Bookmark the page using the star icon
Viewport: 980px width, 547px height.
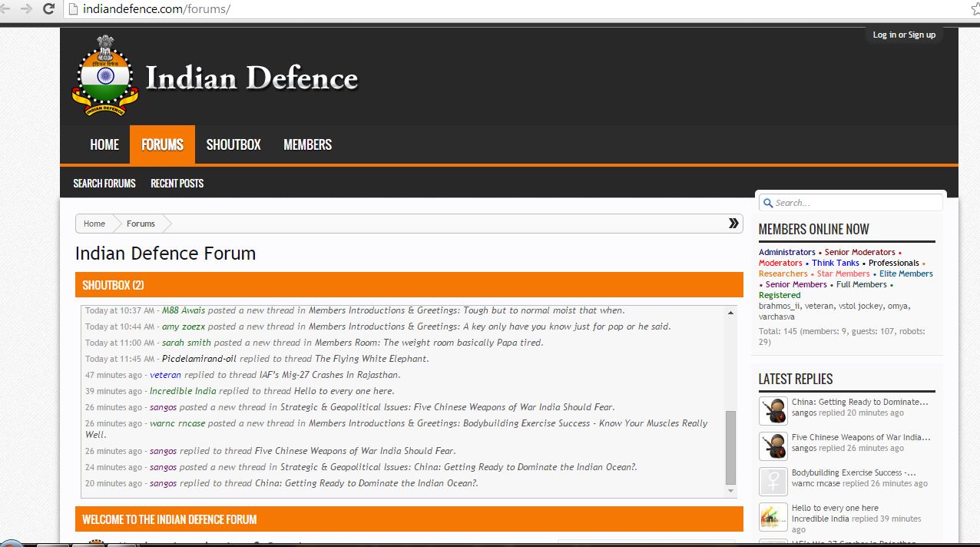(975, 9)
